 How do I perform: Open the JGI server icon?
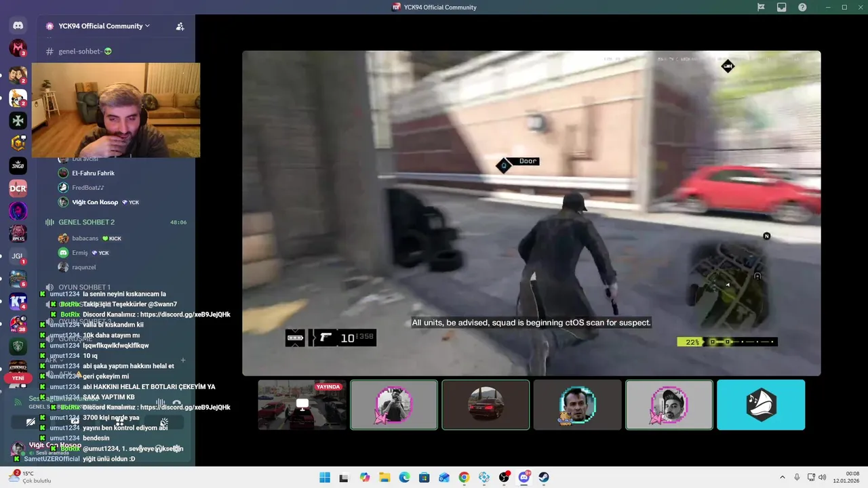click(18, 256)
